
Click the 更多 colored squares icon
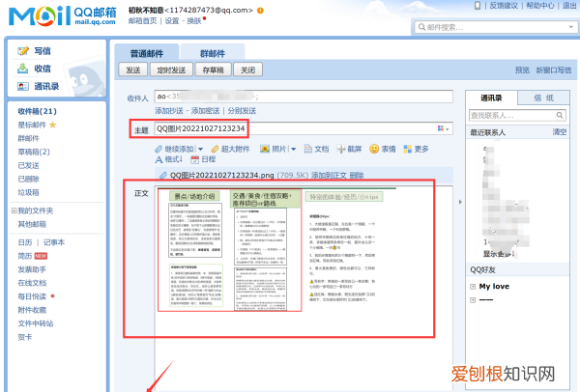coord(408,149)
